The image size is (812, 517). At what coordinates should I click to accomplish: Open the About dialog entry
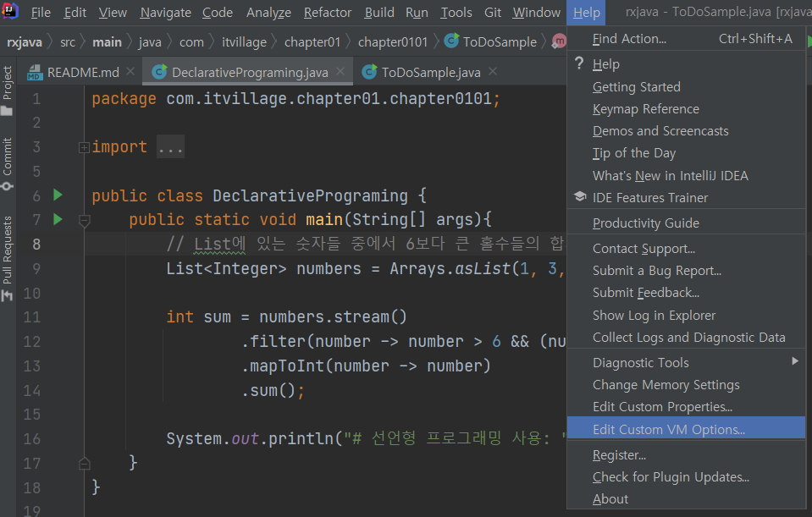click(686, 499)
